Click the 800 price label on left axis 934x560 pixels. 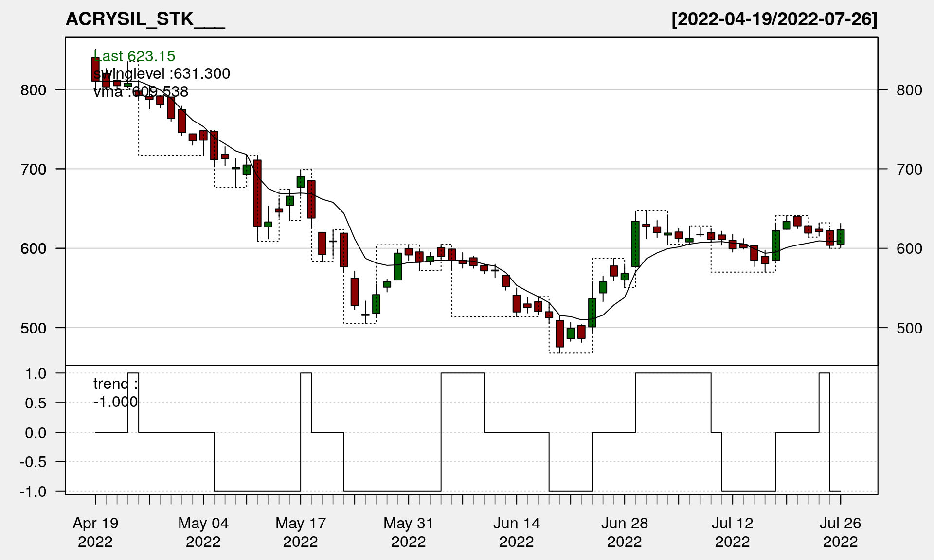(34, 90)
